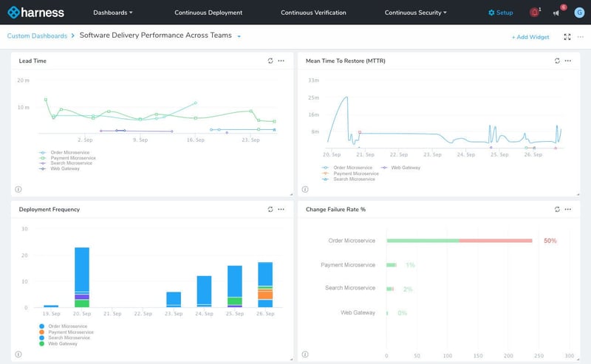The width and height of the screenshot is (591, 364).
Task: Toggle Order Microservice legend in Lead Time
Action: pos(66,153)
